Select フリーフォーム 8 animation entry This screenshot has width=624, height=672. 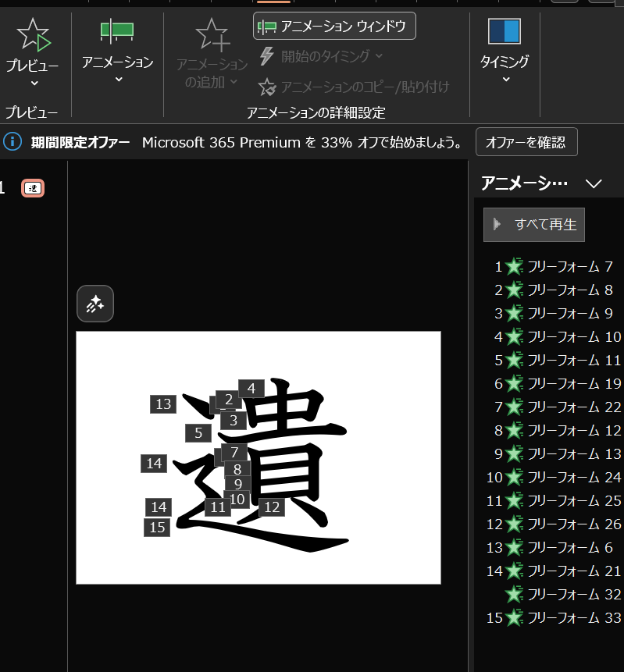point(554,290)
